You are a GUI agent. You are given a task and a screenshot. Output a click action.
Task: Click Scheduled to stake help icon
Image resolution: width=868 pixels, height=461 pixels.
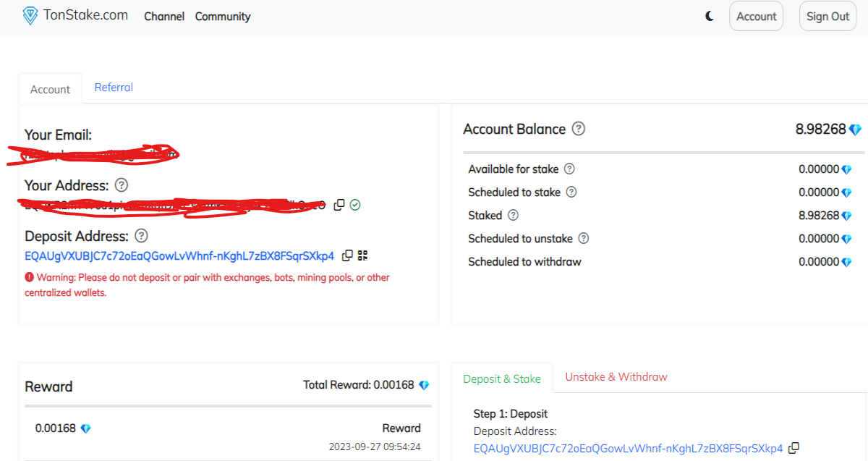click(571, 192)
